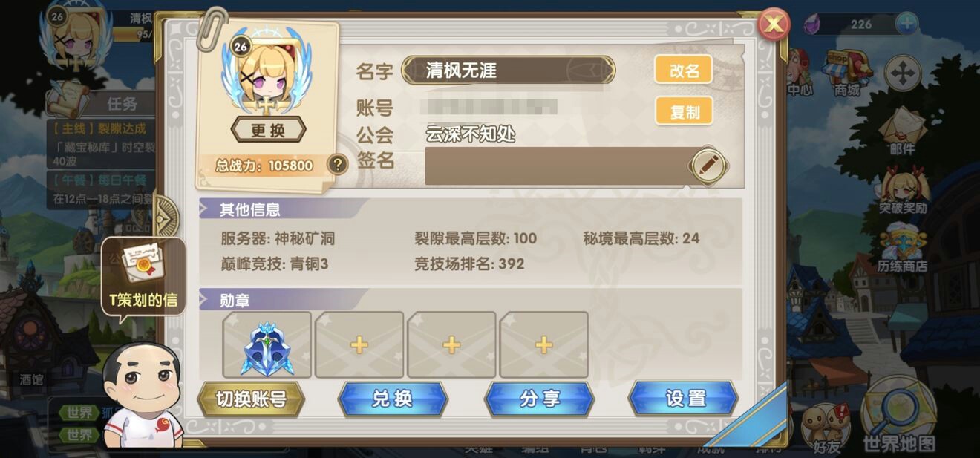This screenshot has height=458, width=980.
Task: Open the T策划的信 letter bubble
Action: point(143,276)
